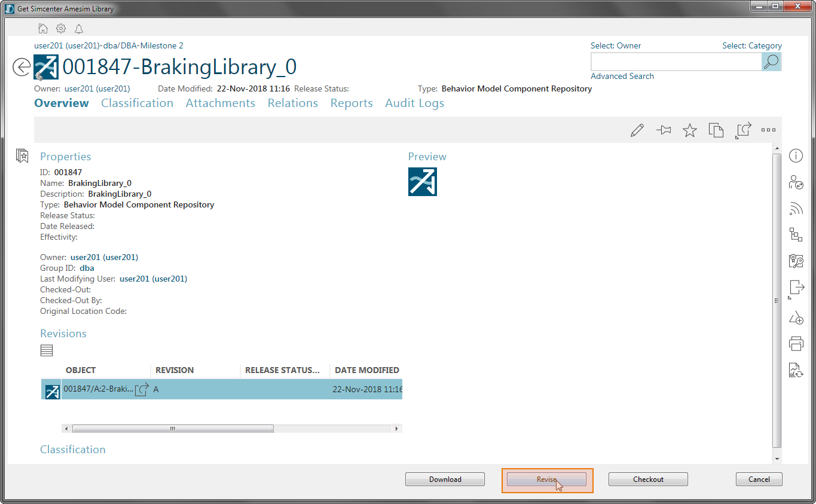Open the bookmarks favorites panel icon
This screenshot has width=816, height=504.
pos(22,156)
